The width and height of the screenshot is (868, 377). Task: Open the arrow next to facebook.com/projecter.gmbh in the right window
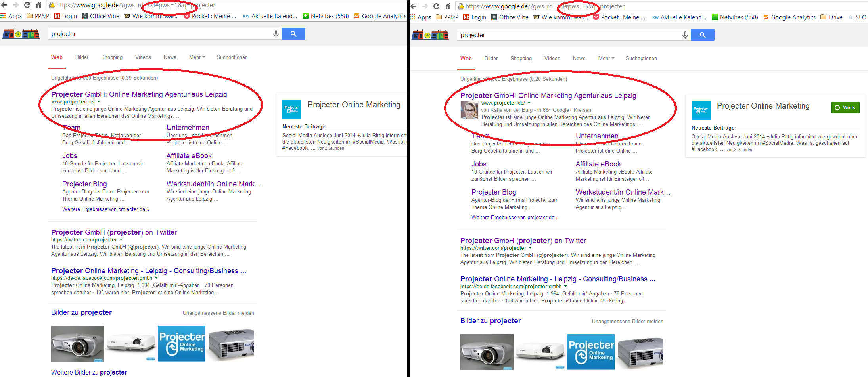565,287
